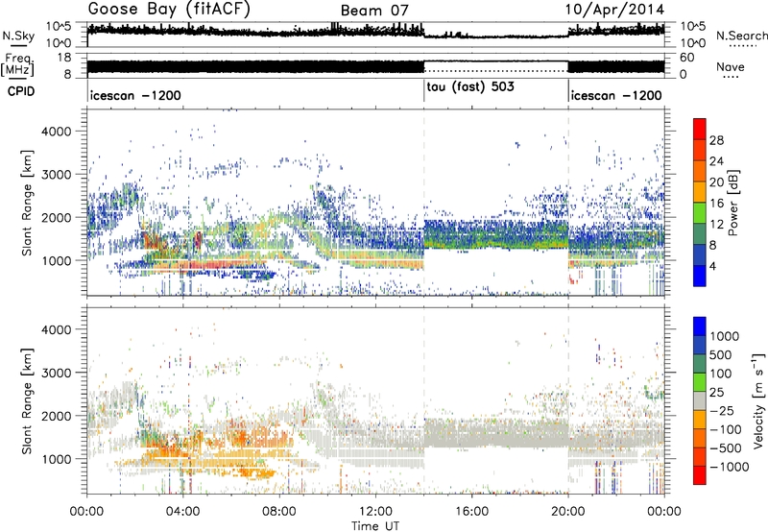Click the first 'icescan -1200' label

pyautogui.click(x=135, y=95)
